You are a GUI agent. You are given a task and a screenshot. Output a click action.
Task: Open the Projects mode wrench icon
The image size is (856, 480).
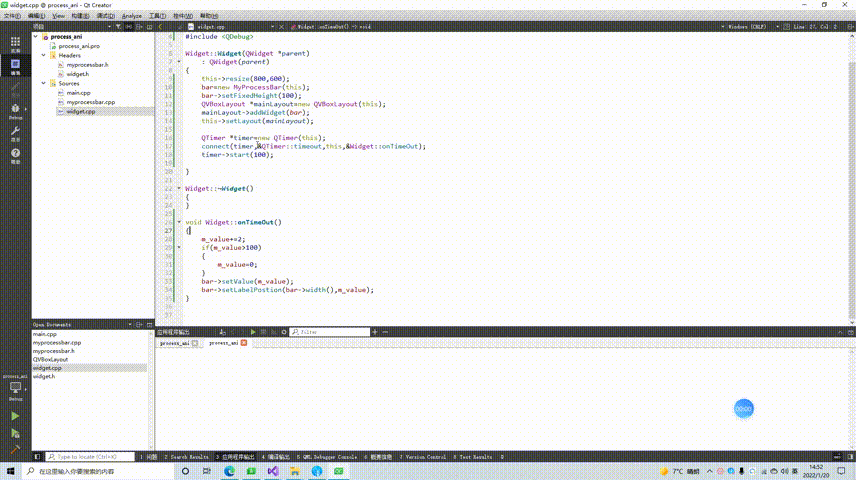coord(15,133)
